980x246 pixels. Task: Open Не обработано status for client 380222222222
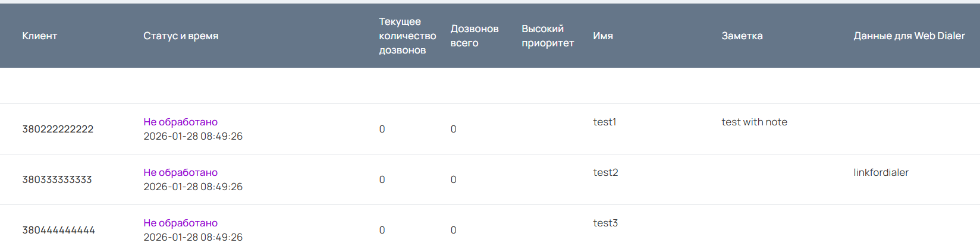click(180, 122)
